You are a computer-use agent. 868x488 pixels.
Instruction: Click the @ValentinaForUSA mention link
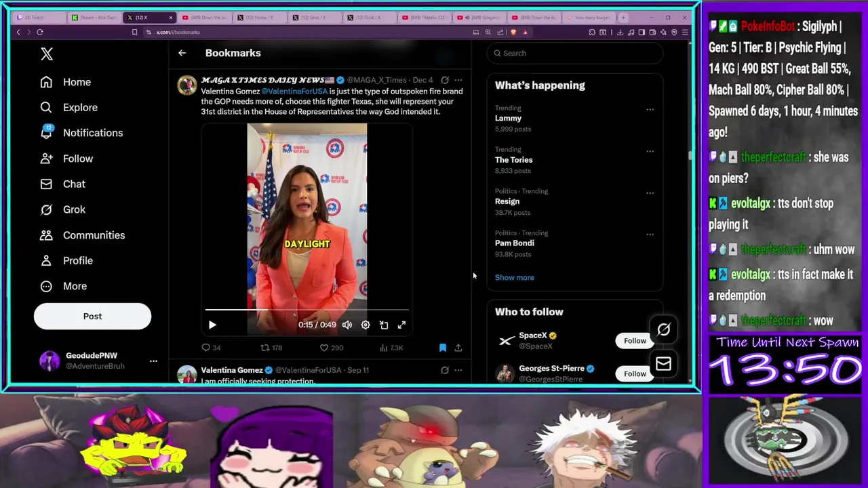(x=294, y=91)
